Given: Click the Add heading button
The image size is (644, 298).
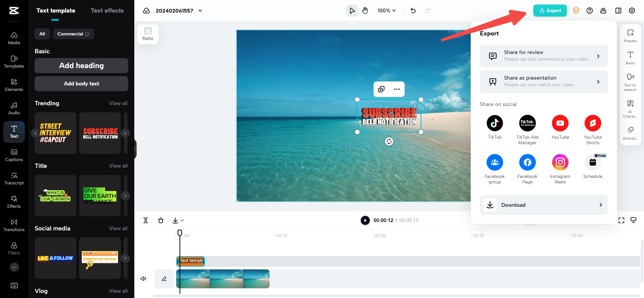Looking at the screenshot, I should pos(81,66).
